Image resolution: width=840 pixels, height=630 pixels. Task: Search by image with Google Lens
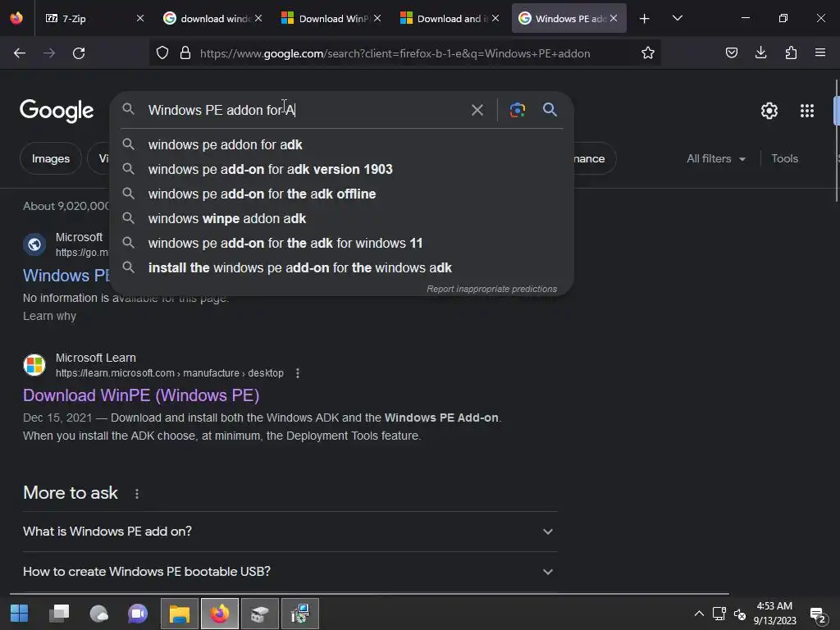pos(517,110)
